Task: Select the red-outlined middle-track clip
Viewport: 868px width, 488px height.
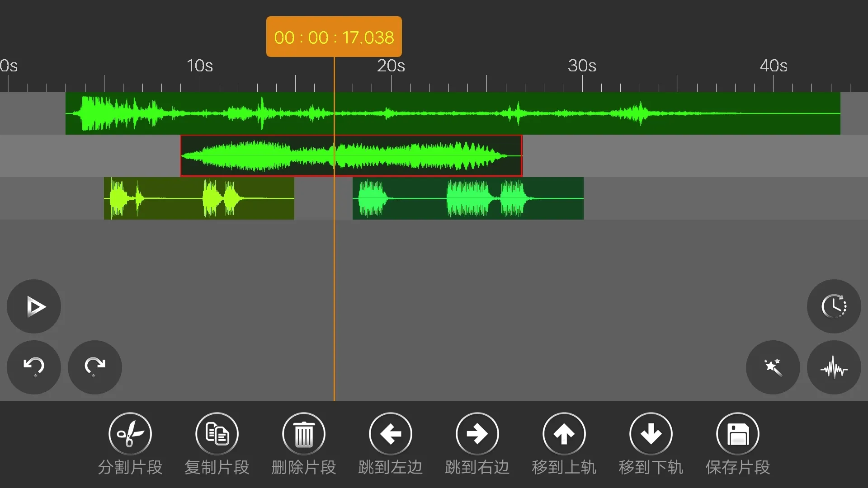Action: point(351,155)
